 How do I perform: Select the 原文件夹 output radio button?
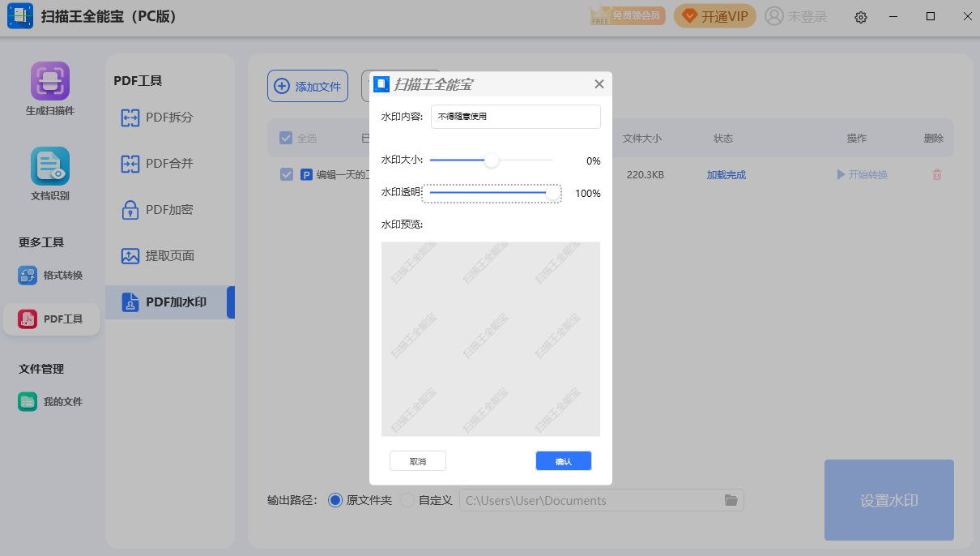click(x=335, y=500)
